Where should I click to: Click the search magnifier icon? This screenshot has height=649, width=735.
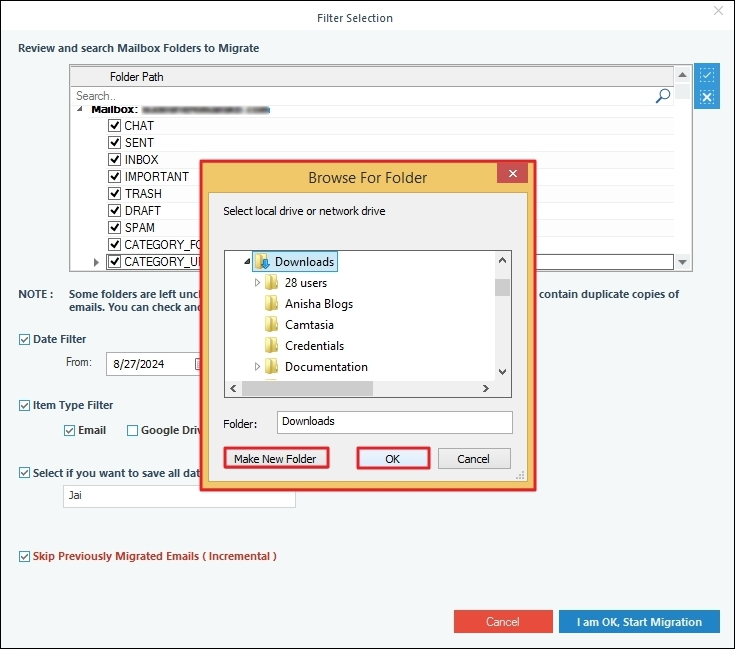tap(662, 96)
